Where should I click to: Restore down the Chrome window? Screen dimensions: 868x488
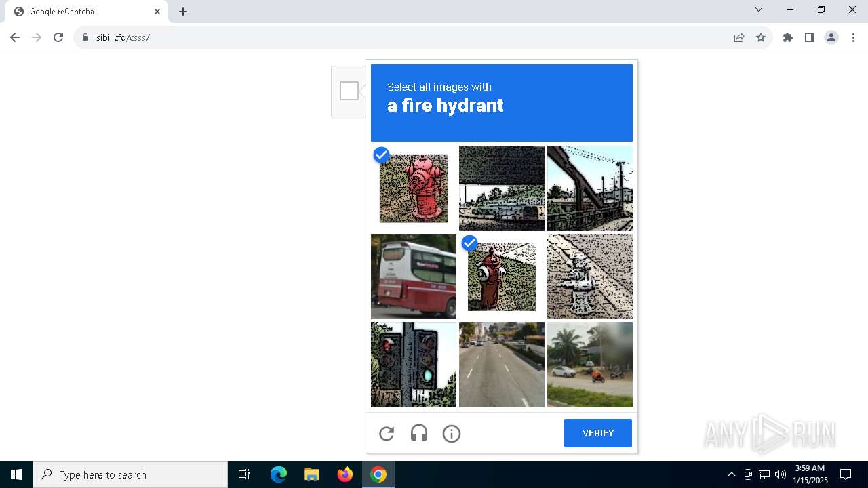(x=821, y=10)
